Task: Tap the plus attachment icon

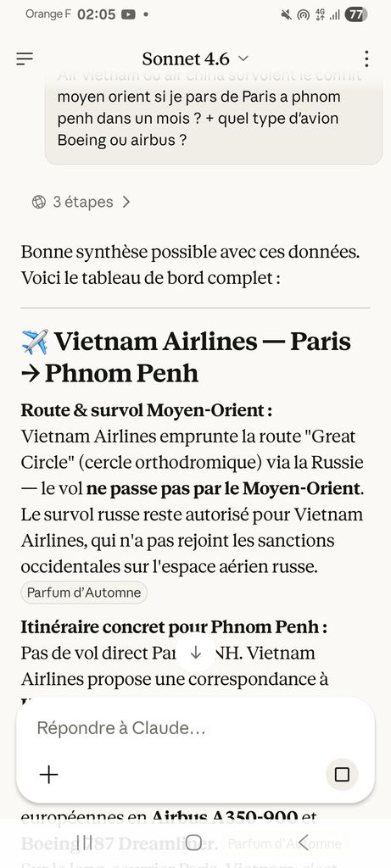Action: 48,774
